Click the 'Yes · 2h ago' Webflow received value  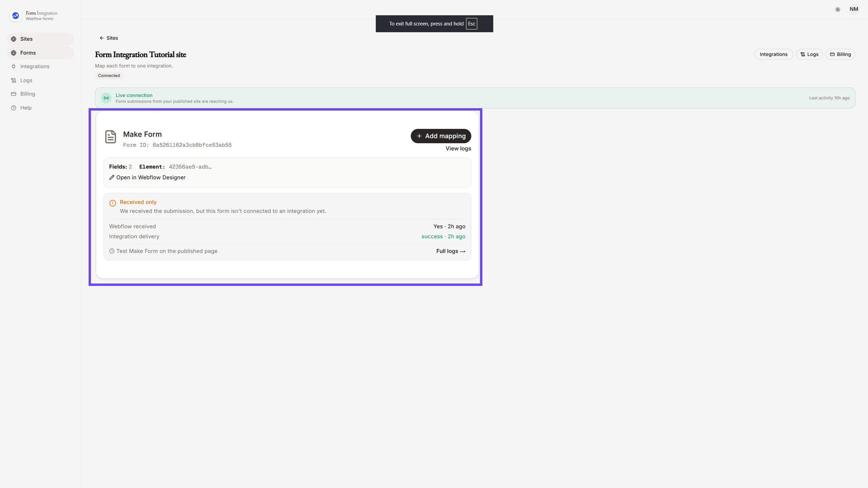(449, 226)
